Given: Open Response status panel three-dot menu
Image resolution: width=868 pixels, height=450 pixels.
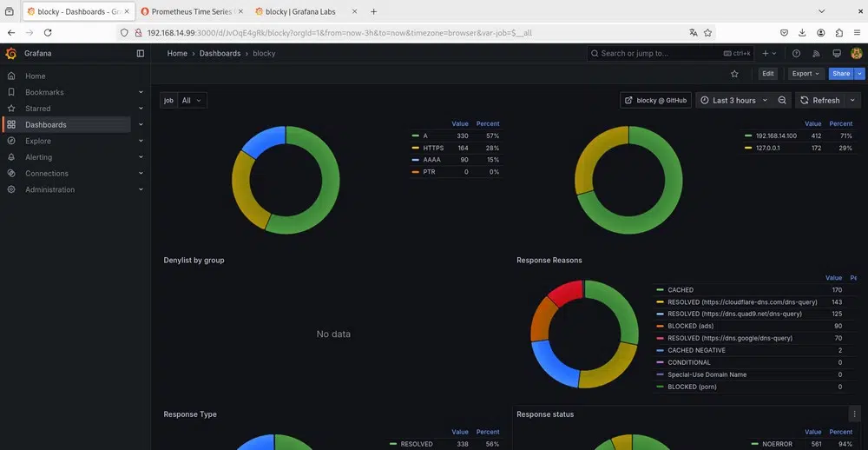Looking at the screenshot, I should [854, 414].
